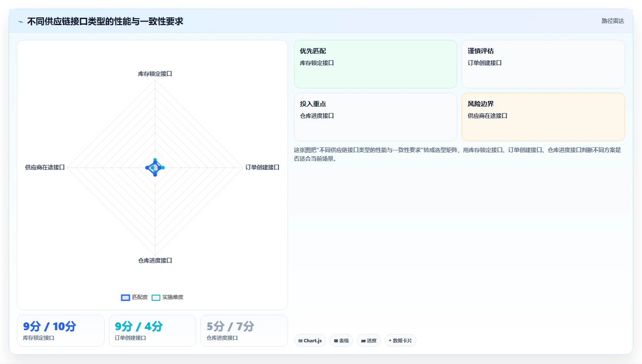Screen dimensions: 642x364
Task: Click the 路径雷达 label in header
Action: [x=613, y=21]
